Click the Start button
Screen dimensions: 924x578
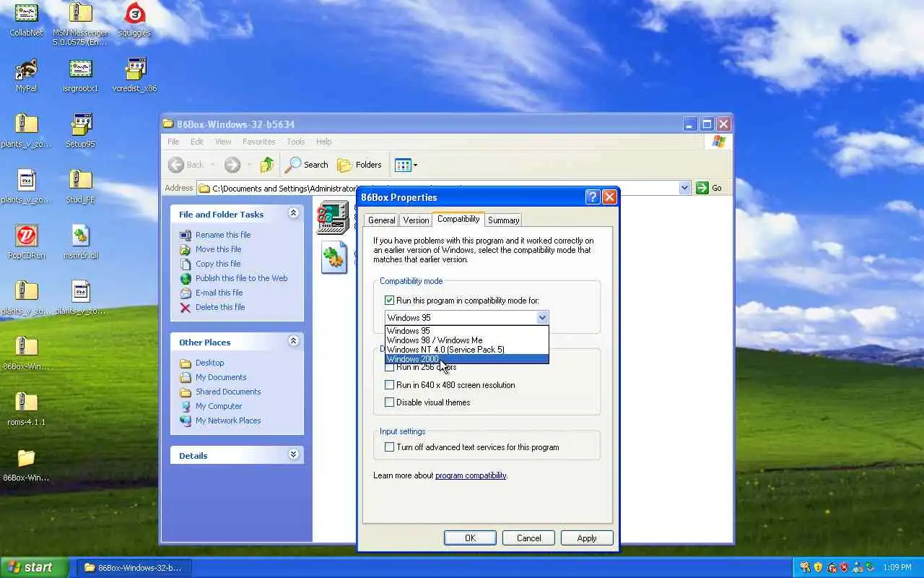[34, 567]
